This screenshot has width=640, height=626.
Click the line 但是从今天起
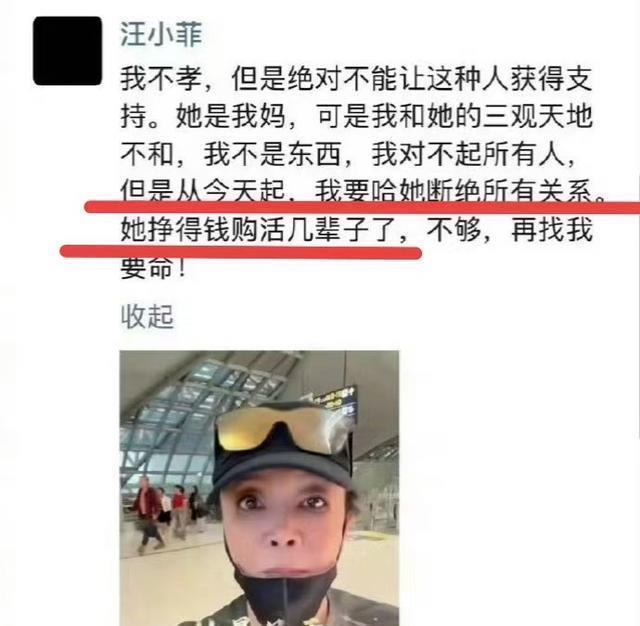[363, 190]
